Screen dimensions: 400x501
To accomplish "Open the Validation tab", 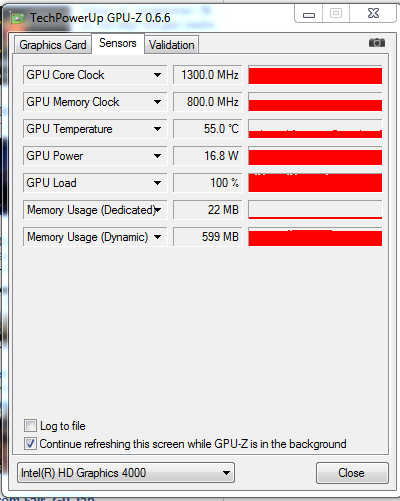I will tap(171, 45).
